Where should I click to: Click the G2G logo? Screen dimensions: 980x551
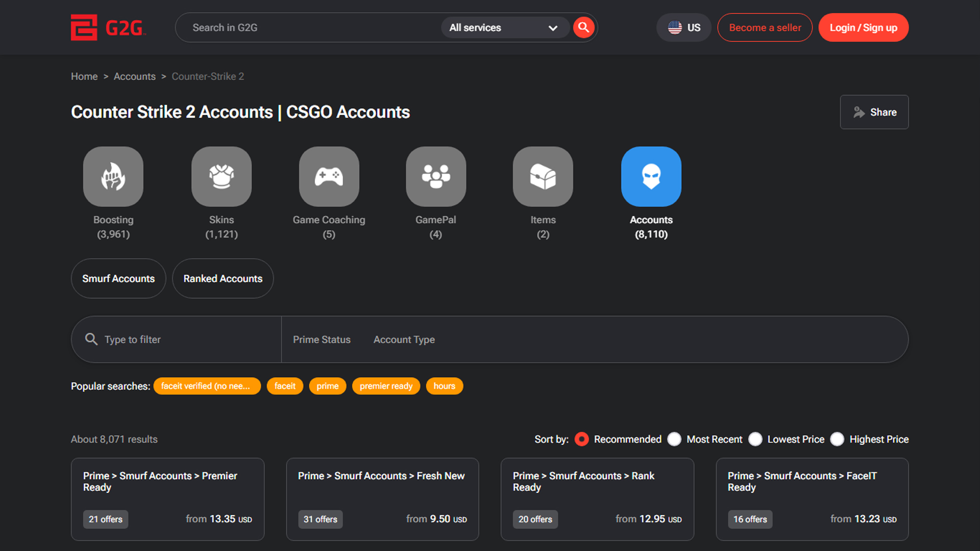(x=109, y=28)
